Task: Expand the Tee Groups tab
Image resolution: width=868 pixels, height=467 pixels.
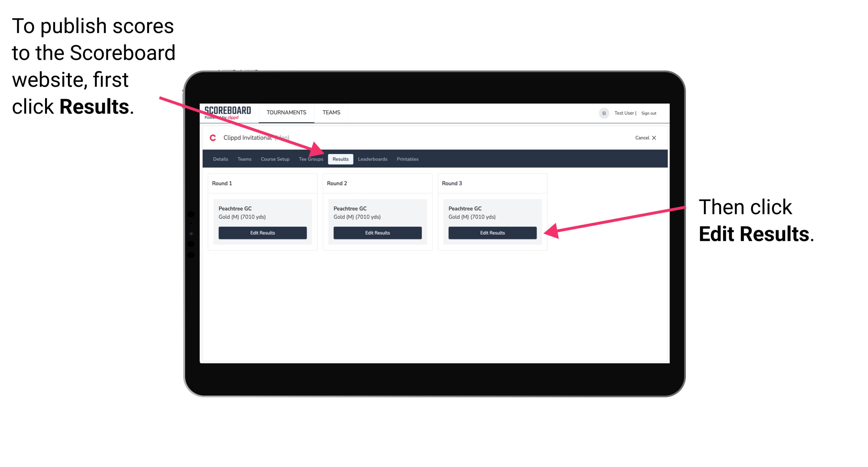Action: (310, 159)
